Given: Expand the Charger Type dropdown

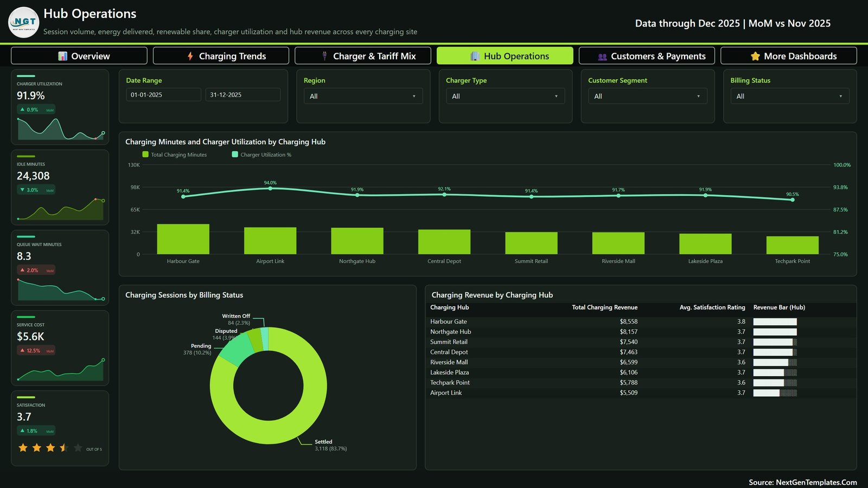Looking at the screenshot, I should (505, 96).
